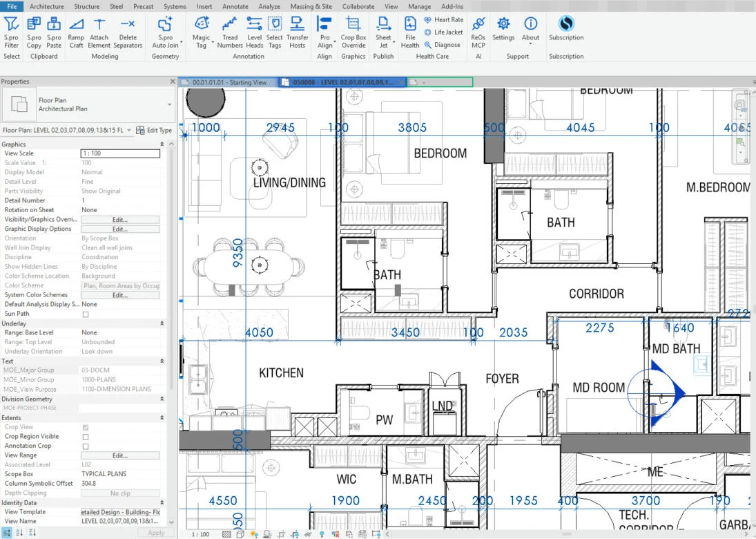Open the ReOs MCP AI tool
Viewport: 756px width, 539px height.
pos(478,32)
